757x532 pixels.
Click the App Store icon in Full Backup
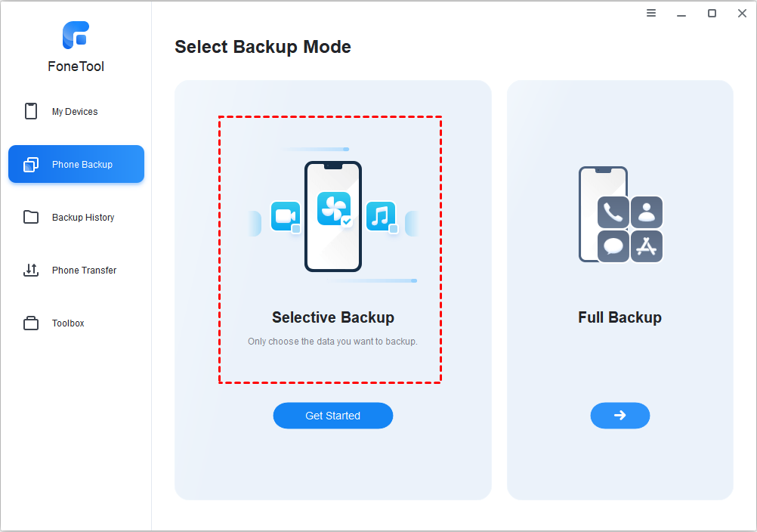[647, 246]
